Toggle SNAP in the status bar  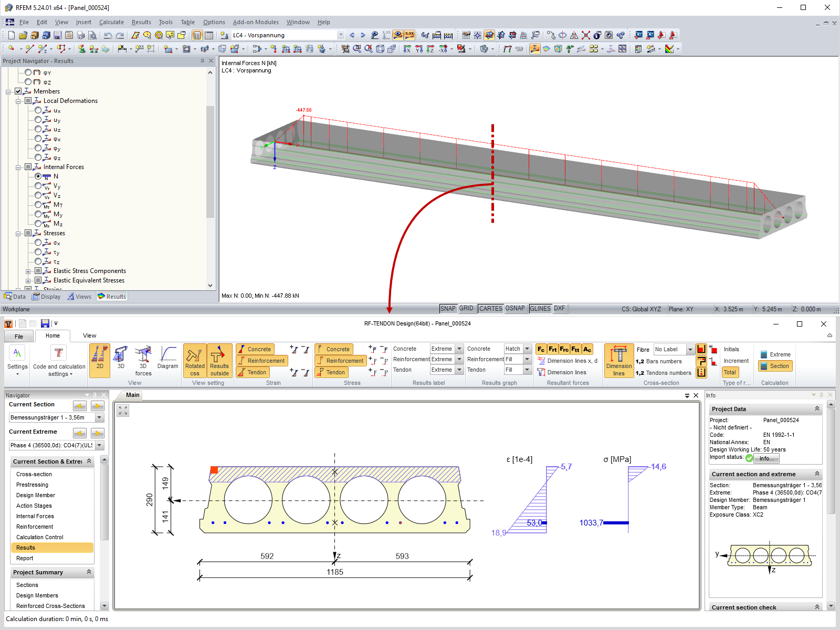pyautogui.click(x=448, y=309)
